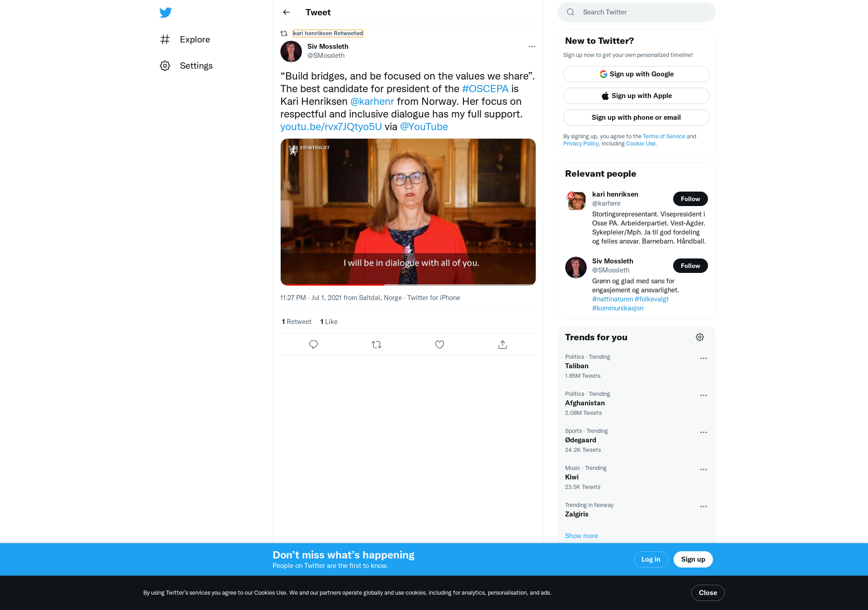
Task: Follow kari henriksen
Action: click(x=690, y=199)
